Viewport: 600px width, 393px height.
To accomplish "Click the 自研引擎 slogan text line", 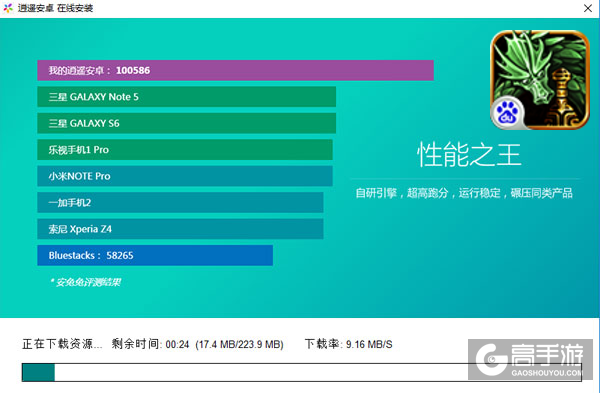I will point(464,193).
